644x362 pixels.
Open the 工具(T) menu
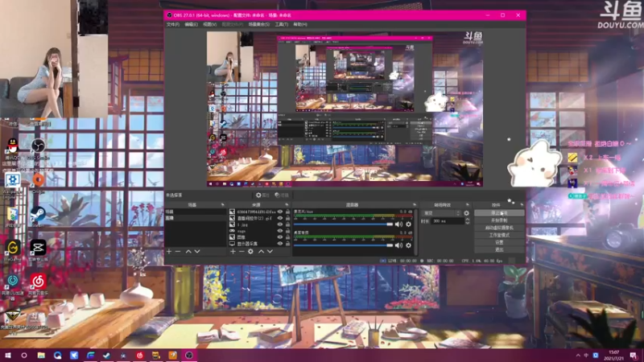281,24
